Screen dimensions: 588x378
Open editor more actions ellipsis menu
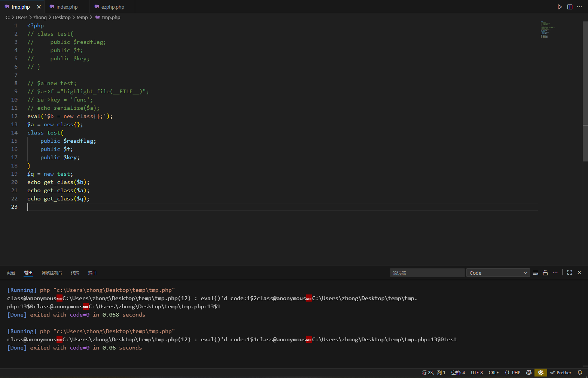(579, 7)
